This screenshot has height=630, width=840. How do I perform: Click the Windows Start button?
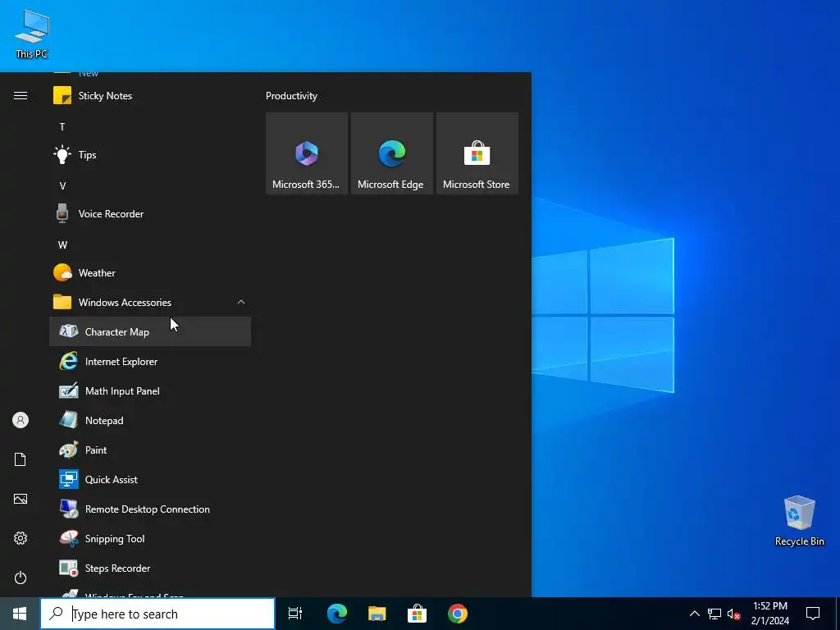[x=20, y=614]
